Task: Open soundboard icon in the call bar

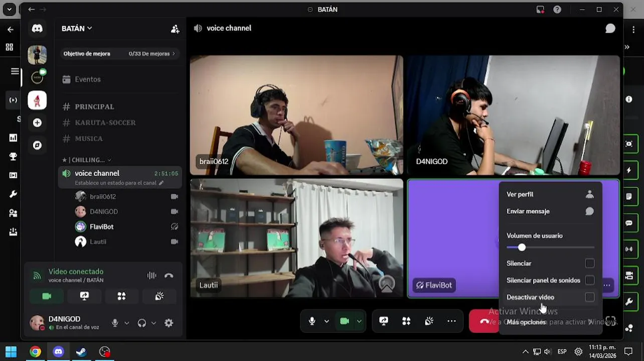Action: [x=429, y=321]
